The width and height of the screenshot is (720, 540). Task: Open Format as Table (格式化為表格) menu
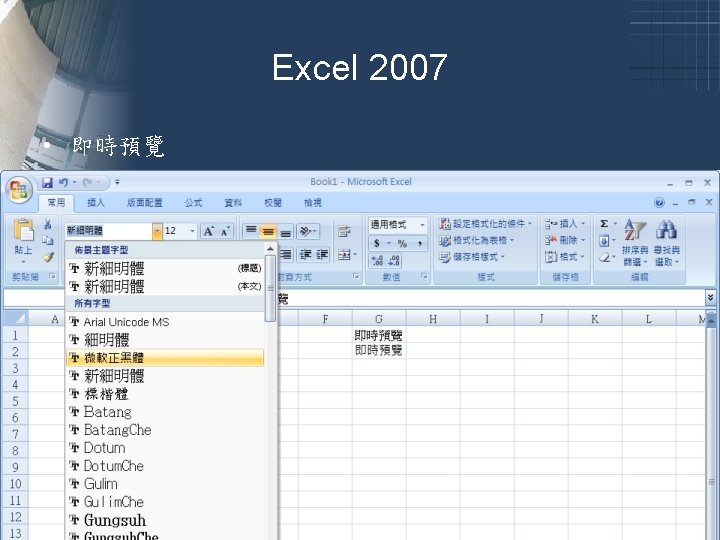point(476,240)
